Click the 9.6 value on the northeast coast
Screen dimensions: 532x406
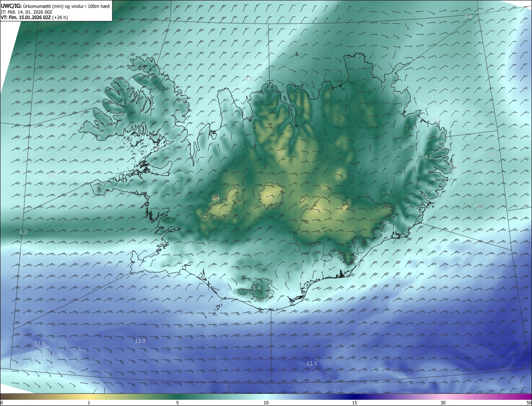click(x=437, y=120)
